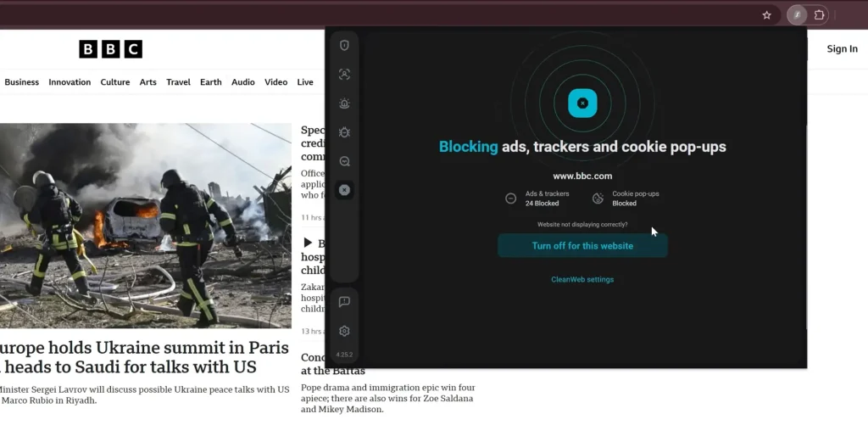Click the Cookie pop-ups cookie icon
Image resolution: width=868 pixels, height=425 pixels.
point(598,199)
